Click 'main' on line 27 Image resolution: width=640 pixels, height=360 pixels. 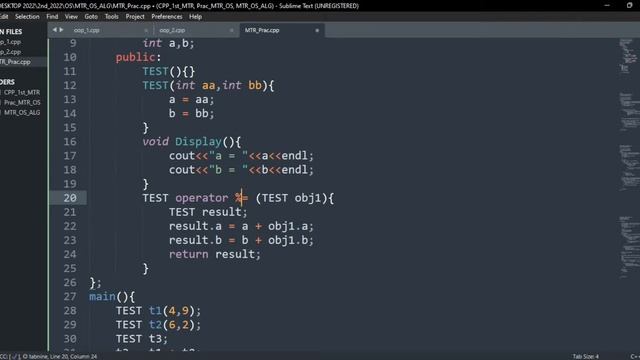pos(102,296)
